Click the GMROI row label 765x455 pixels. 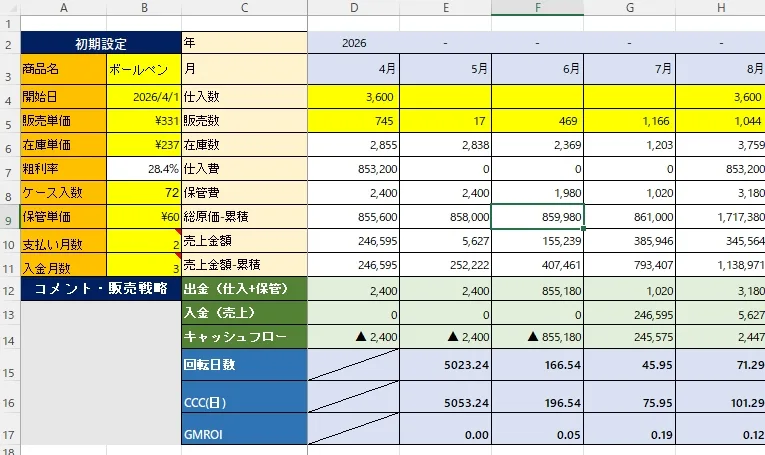244,429
